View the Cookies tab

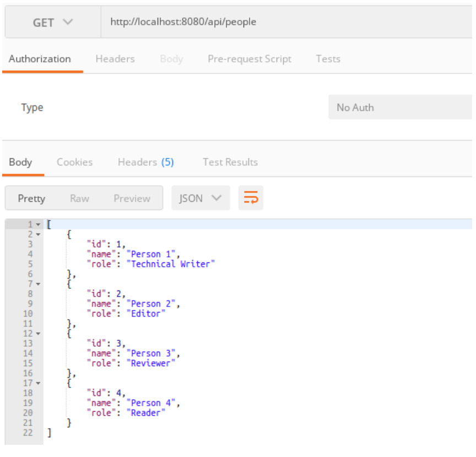pyautogui.click(x=74, y=162)
